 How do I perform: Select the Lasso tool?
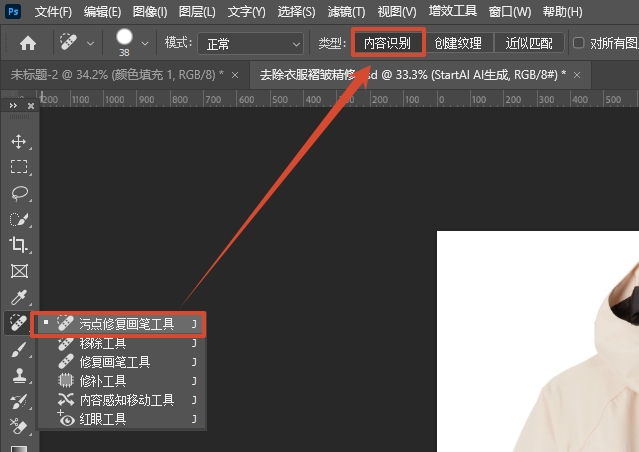[x=19, y=193]
